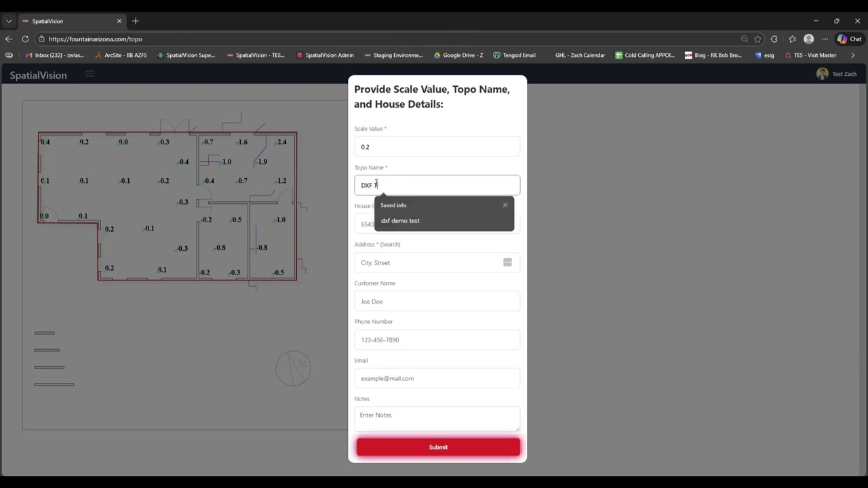Go back in the browser
Image resolution: width=868 pixels, height=488 pixels.
coord(9,39)
